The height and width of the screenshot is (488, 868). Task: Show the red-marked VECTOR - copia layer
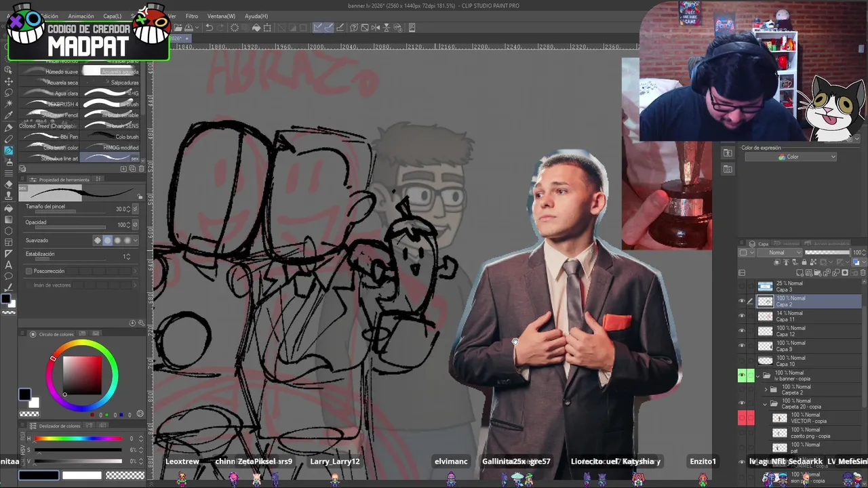(x=742, y=418)
